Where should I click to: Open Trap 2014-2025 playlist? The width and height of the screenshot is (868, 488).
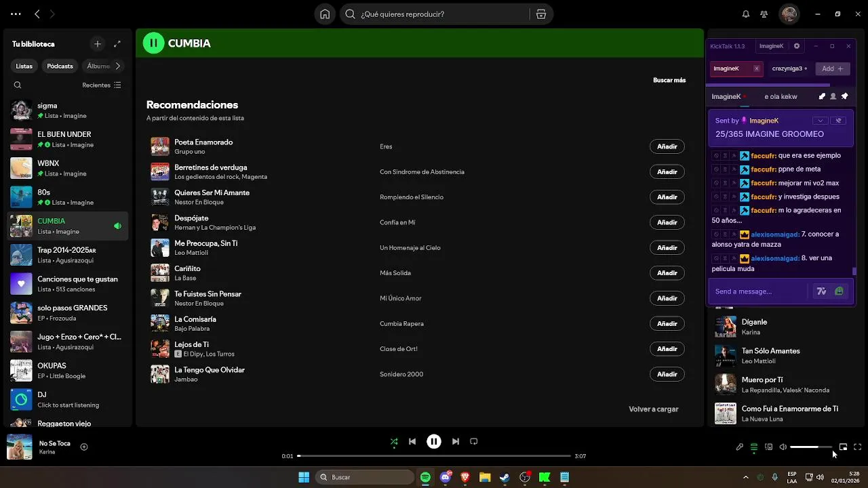pos(67,255)
